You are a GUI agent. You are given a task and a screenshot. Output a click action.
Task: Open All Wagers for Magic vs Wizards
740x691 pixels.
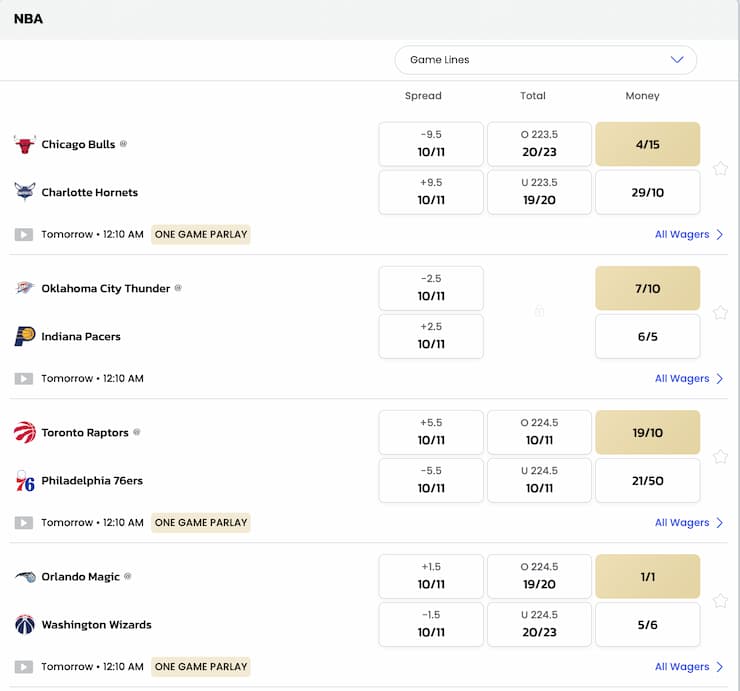pos(689,666)
